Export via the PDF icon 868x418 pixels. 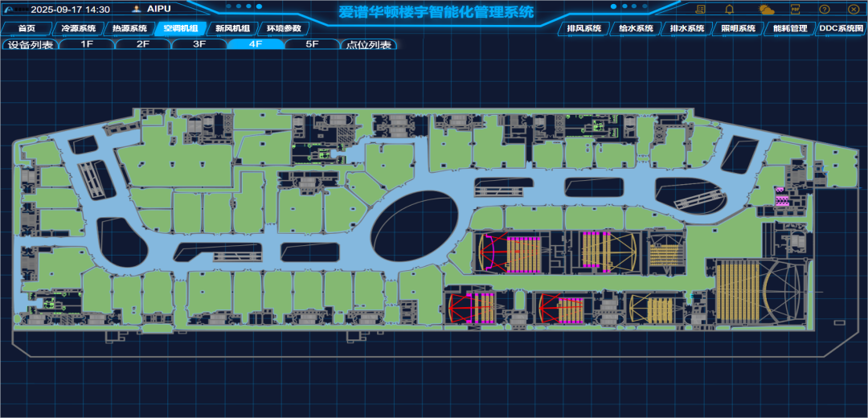795,9
